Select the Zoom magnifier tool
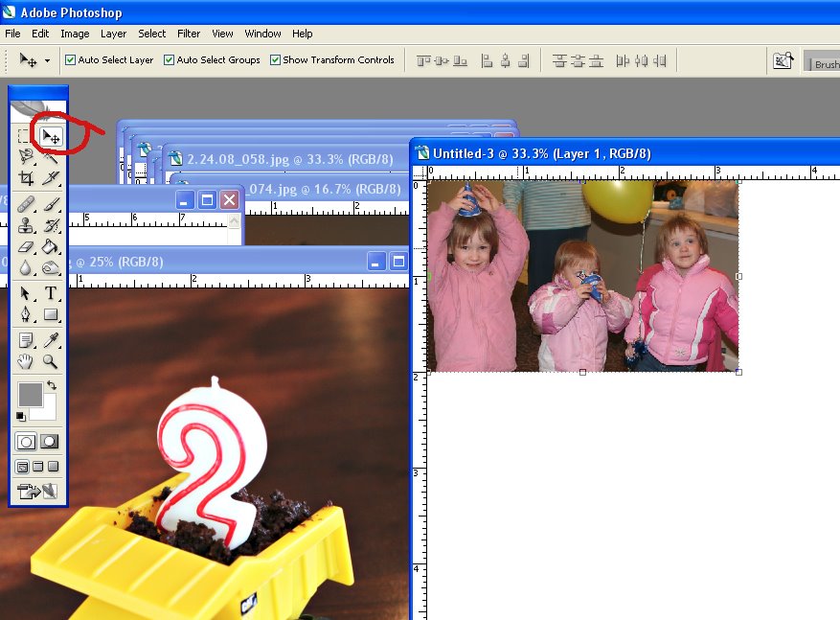 pos(51,361)
